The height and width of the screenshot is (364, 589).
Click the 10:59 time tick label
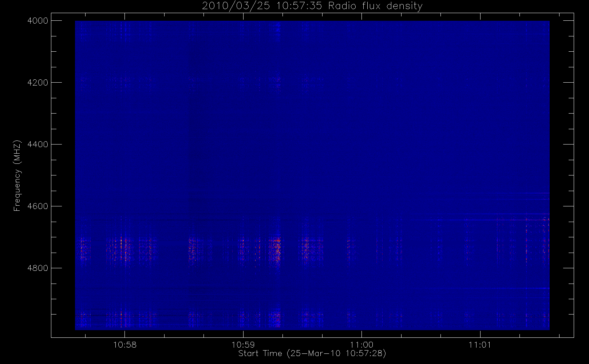coord(243,345)
